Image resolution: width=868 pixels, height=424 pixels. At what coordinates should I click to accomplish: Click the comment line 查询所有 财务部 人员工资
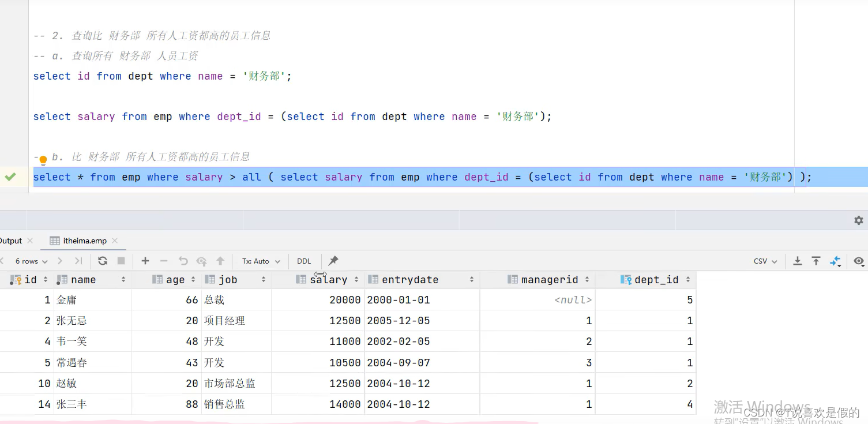tap(116, 56)
